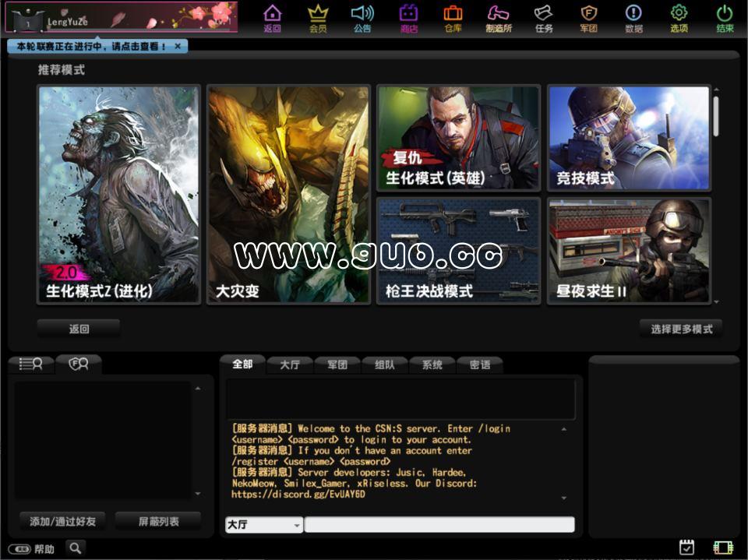The height and width of the screenshot is (560, 748).
Task: Switch to the 全部 chat tab
Action: click(x=242, y=365)
